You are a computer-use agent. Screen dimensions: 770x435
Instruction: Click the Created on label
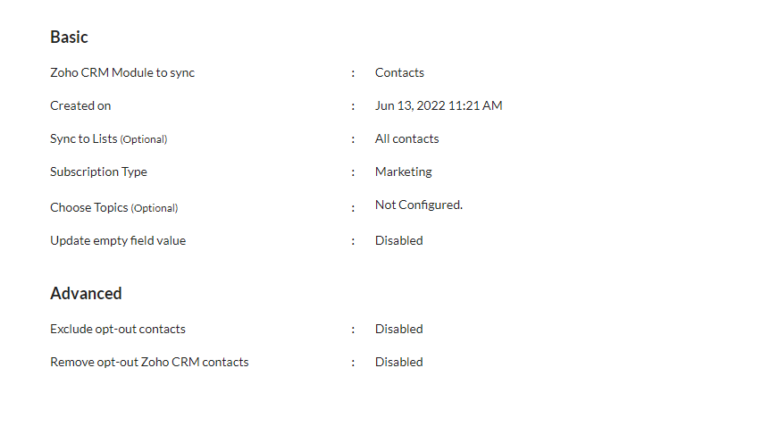pyautogui.click(x=80, y=105)
